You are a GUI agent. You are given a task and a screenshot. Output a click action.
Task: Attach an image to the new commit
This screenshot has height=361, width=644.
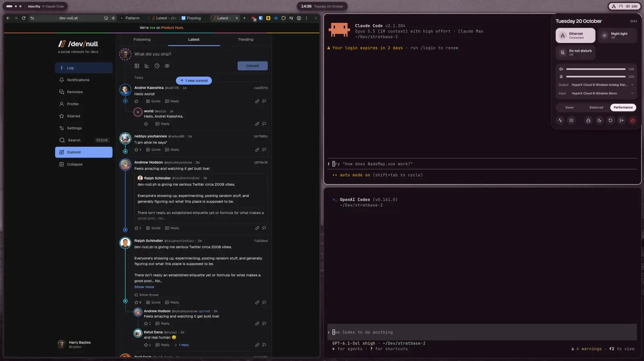137,66
